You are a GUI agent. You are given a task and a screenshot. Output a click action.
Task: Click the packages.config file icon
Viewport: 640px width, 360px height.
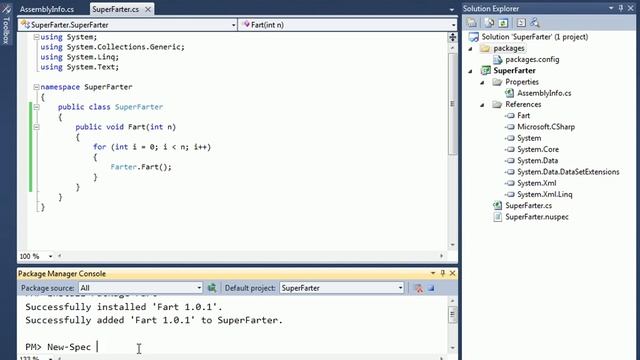click(498, 60)
